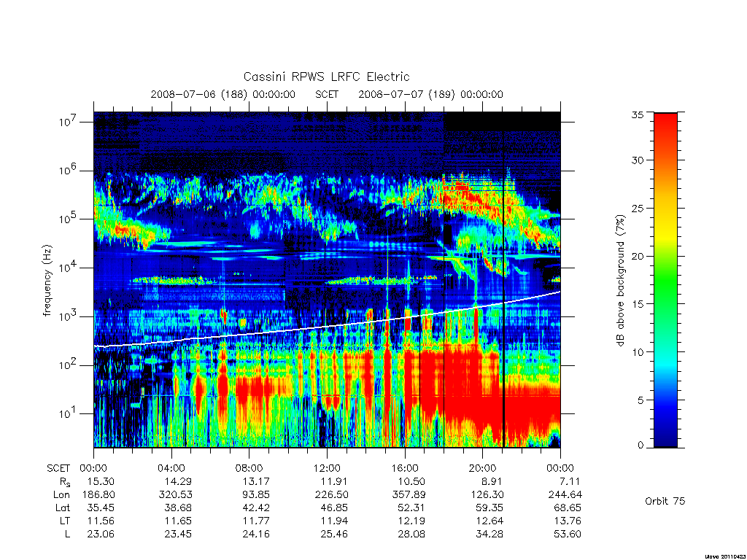Click the SCET tick label '12:00'
747x560 pixels.
tap(327, 468)
